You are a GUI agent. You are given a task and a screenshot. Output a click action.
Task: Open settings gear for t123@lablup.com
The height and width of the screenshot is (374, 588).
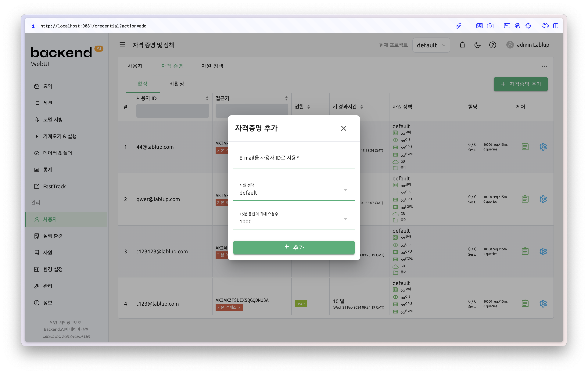click(x=543, y=304)
